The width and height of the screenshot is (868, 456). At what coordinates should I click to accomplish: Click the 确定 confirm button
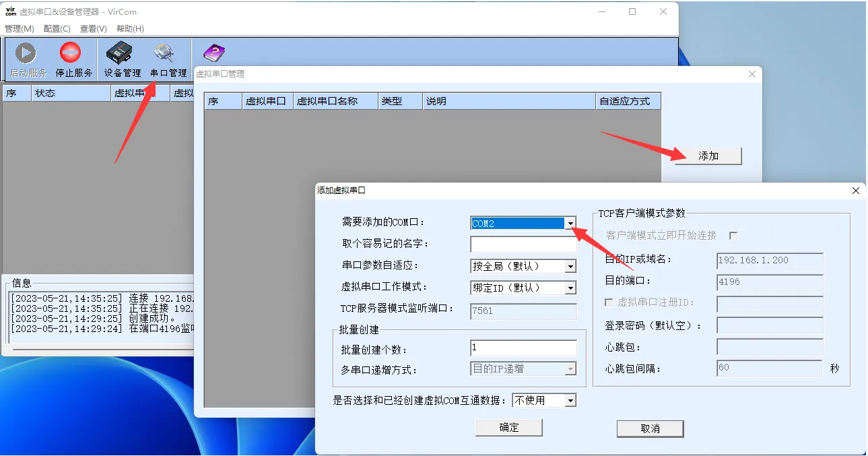pos(509,427)
